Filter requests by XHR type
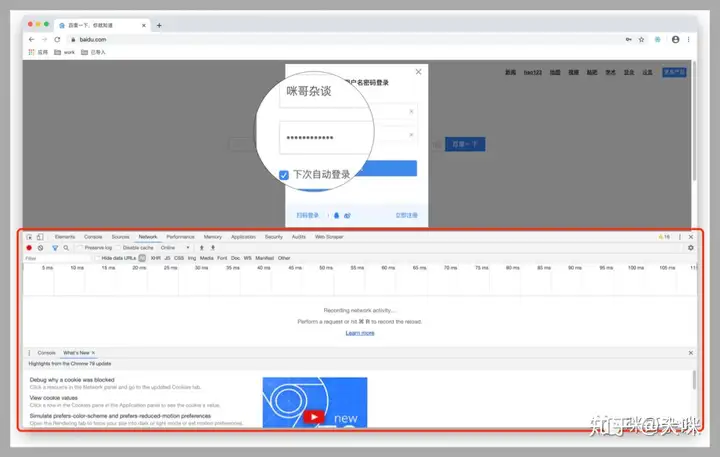 click(x=156, y=258)
